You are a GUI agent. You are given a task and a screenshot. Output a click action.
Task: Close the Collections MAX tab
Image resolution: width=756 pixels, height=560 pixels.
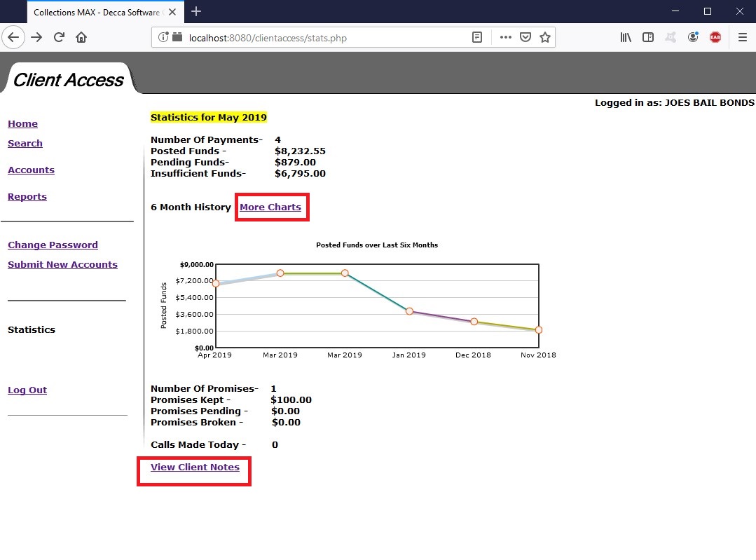click(x=172, y=12)
